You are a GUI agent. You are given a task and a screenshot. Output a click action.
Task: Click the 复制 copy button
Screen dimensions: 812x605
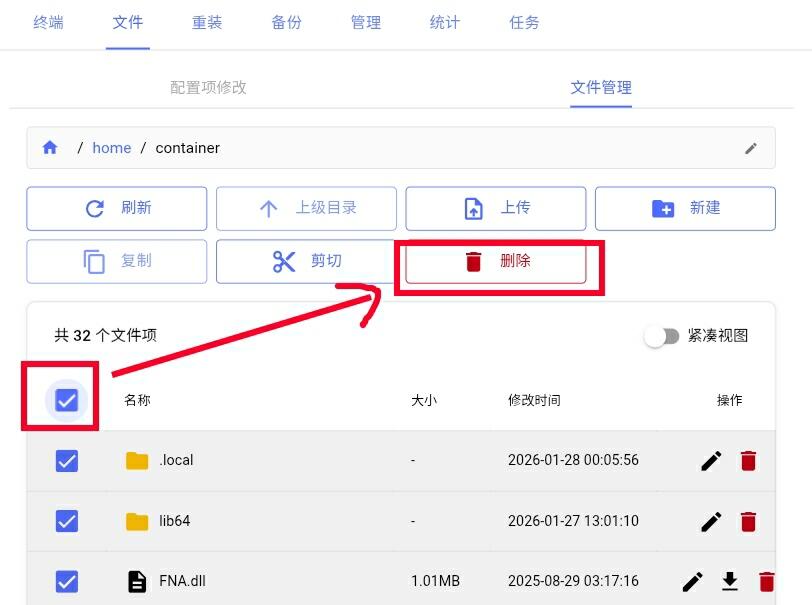pos(117,262)
